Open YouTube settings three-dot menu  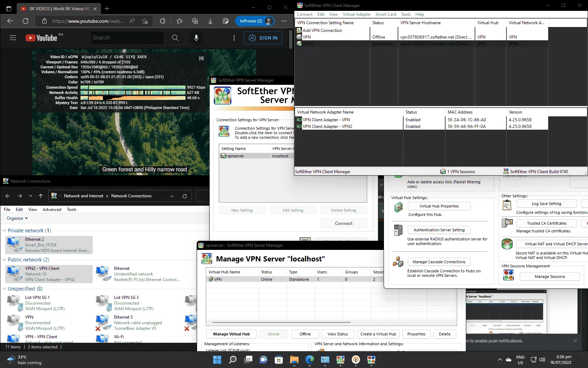[234, 38]
